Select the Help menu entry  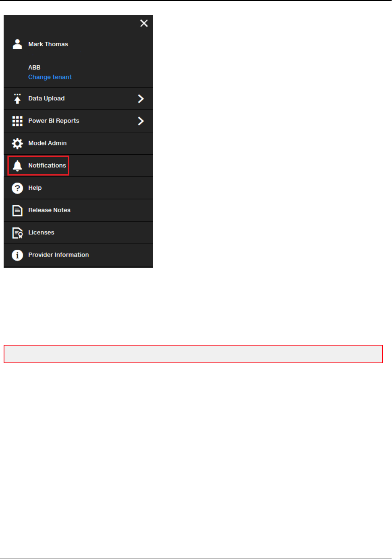click(x=78, y=188)
